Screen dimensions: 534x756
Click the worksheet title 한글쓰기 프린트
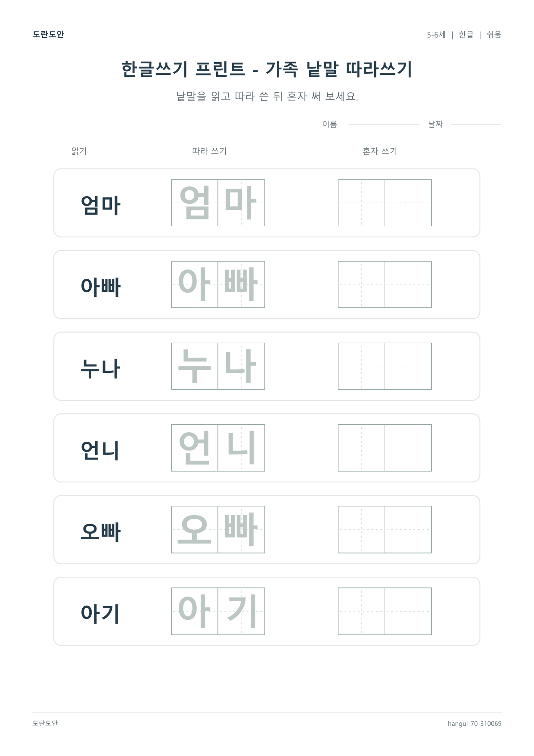point(183,69)
